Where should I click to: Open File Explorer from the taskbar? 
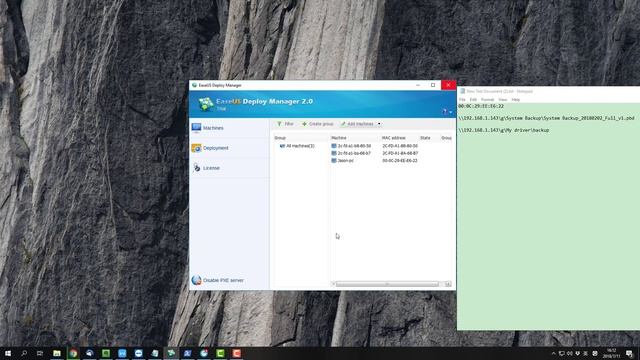tap(57, 353)
